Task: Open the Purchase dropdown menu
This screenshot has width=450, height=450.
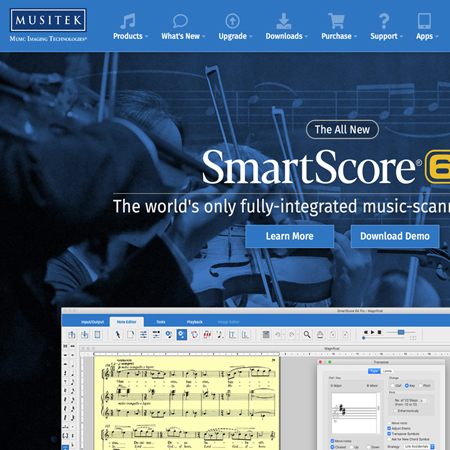Action: click(x=339, y=27)
